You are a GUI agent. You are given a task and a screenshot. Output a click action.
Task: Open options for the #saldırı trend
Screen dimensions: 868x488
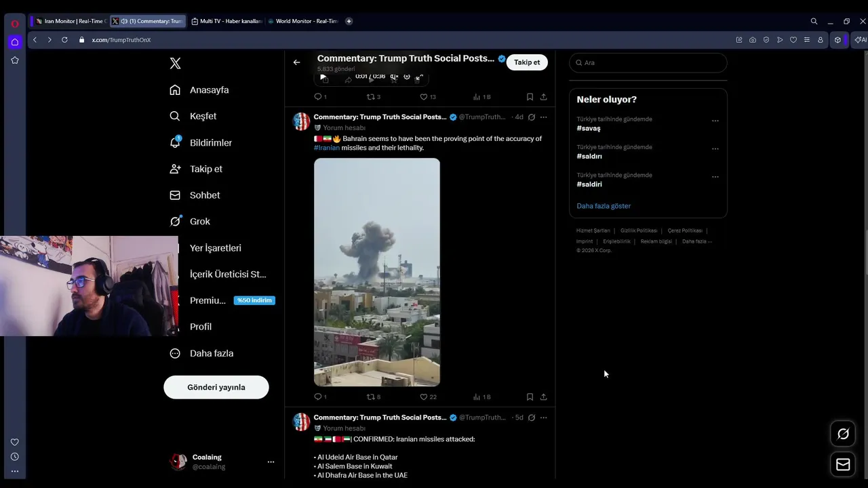(x=715, y=148)
